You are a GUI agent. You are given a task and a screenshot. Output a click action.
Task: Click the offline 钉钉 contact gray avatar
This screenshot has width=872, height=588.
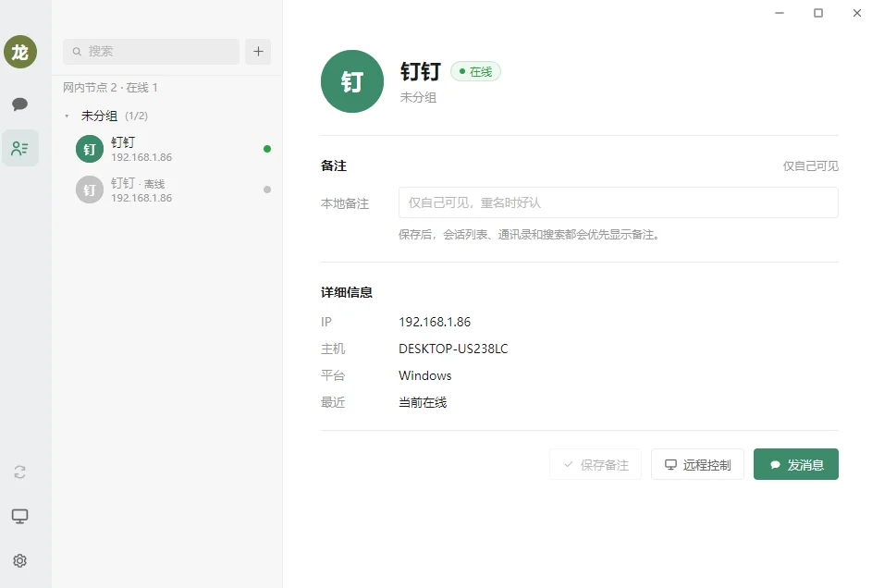pyautogui.click(x=90, y=190)
